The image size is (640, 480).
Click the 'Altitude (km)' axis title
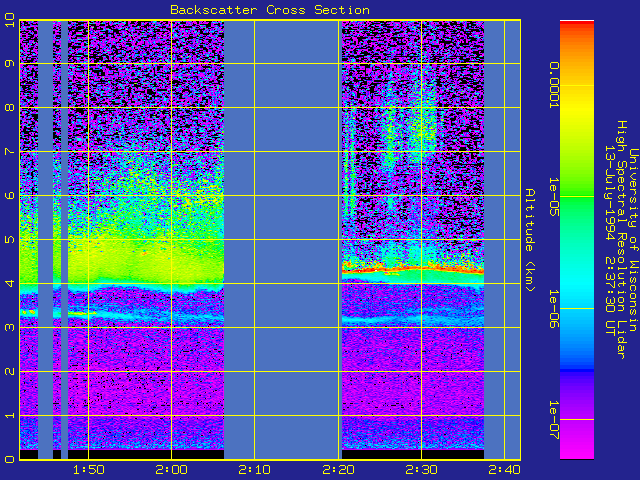point(529,240)
